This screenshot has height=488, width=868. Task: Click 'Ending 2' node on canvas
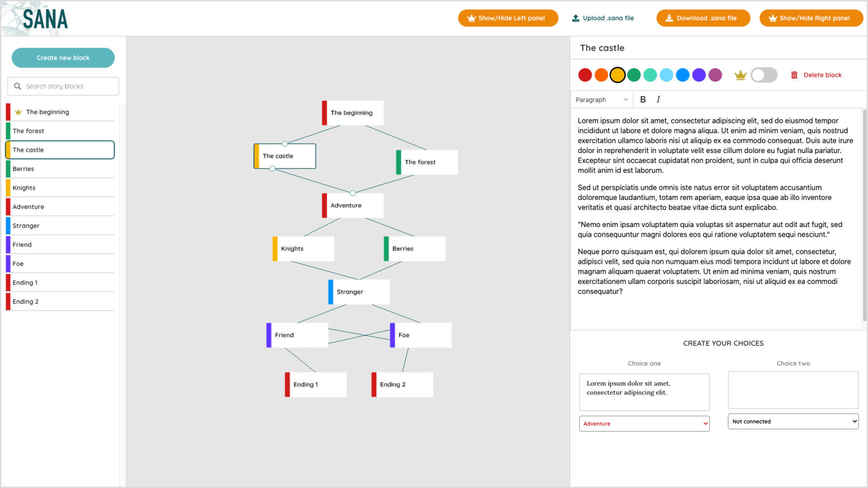(x=402, y=385)
